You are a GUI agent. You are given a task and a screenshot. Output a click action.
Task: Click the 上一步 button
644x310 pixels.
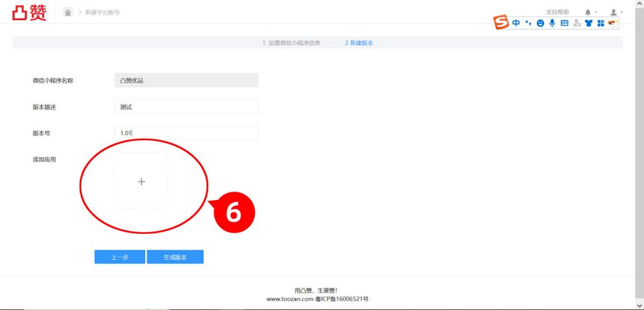[120, 257]
